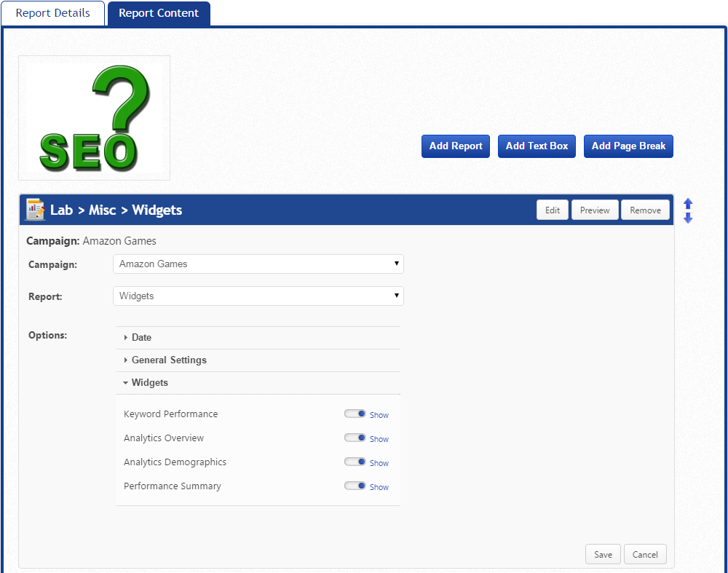Collapse the Widgets options section
The height and width of the screenshot is (573, 728).
tap(149, 383)
